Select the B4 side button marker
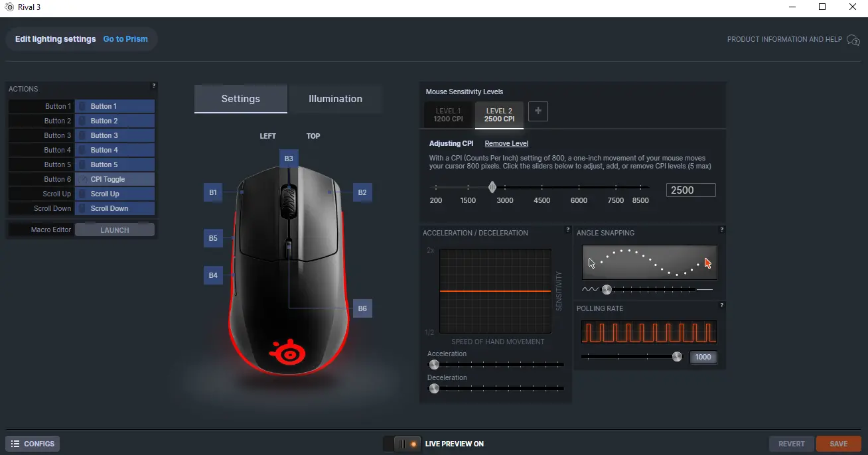The height and width of the screenshot is (455, 868). coord(213,275)
